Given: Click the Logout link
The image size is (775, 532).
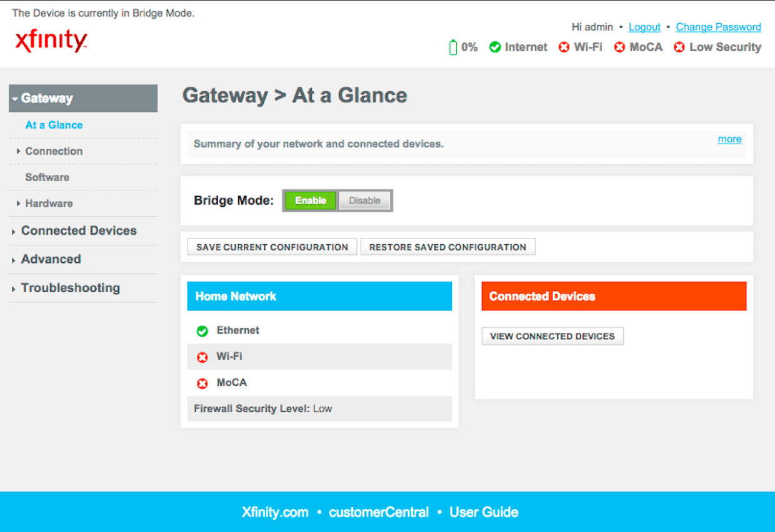Looking at the screenshot, I should (644, 27).
